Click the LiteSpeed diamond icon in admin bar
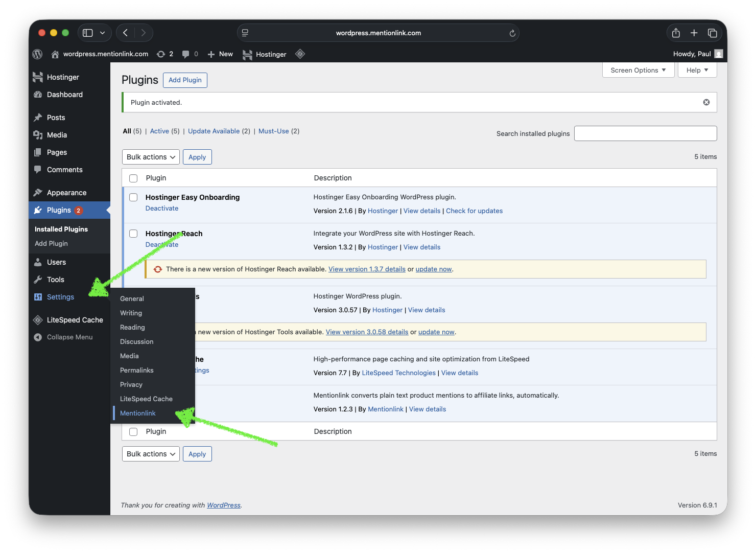 300,54
